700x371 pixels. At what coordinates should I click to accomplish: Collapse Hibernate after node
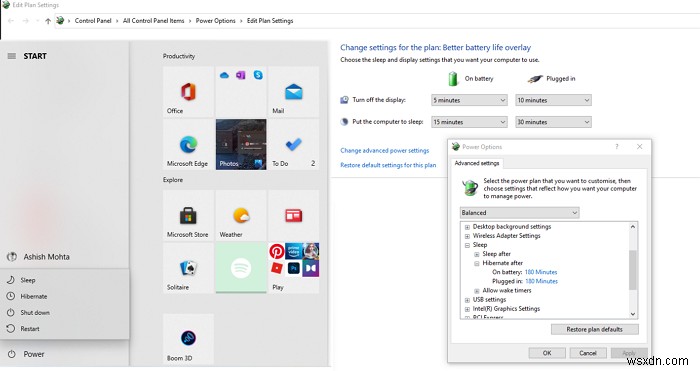(477, 264)
